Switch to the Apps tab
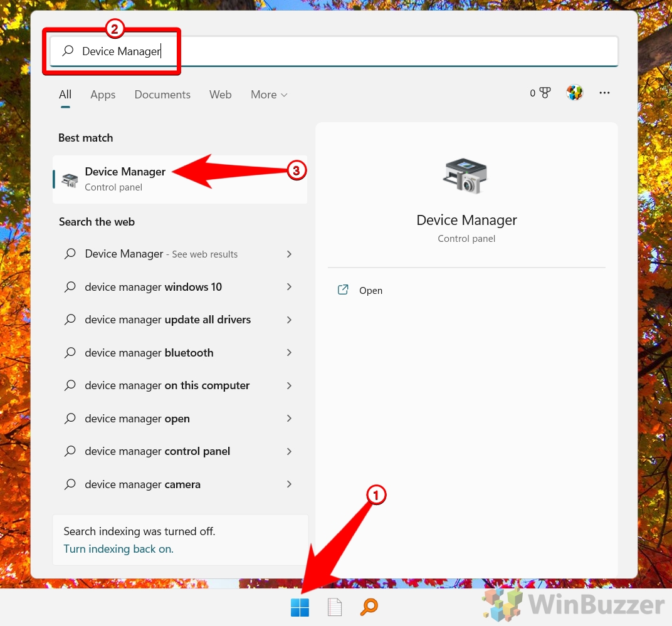672x626 pixels. pyautogui.click(x=103, y=95)
